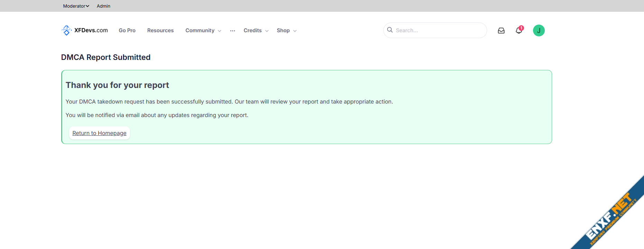Show more navigation via ellipsis icon
This screenshot has width=644, height=249.
coord(233,31)
